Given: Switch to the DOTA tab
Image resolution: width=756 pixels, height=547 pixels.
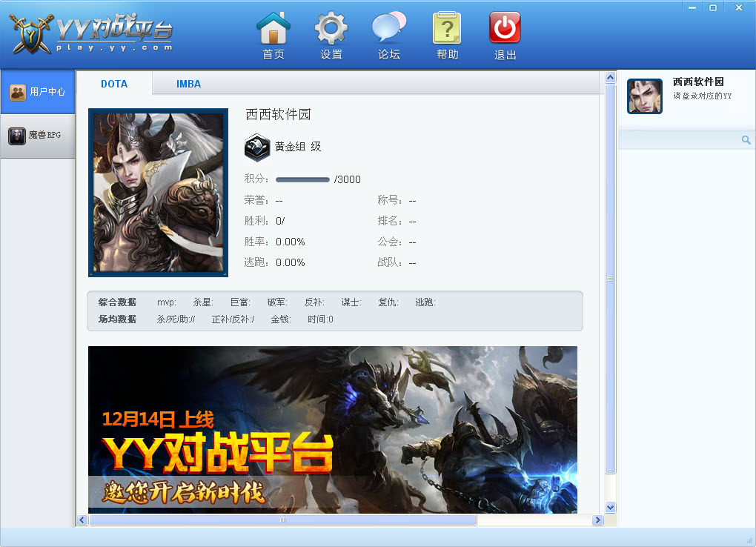Looking at the screenshot, I should [x=114, y=84].
